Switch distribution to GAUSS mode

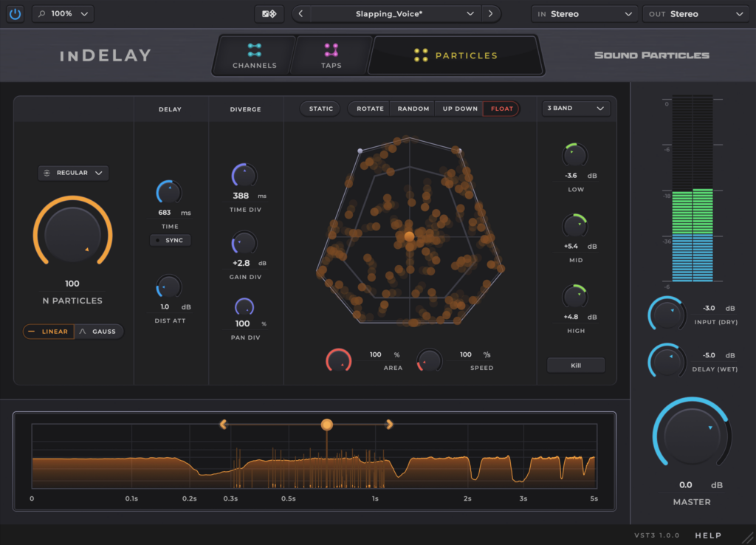pyautogui.click(x=98, y=331)
